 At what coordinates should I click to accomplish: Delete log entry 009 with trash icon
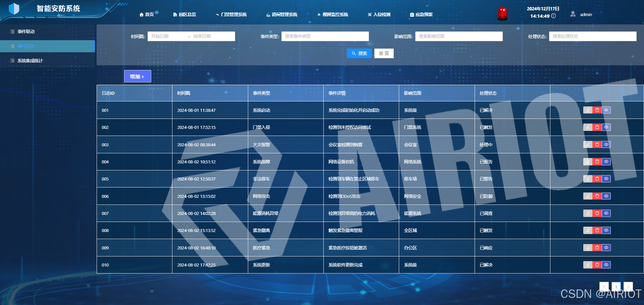tap(597, 248)
